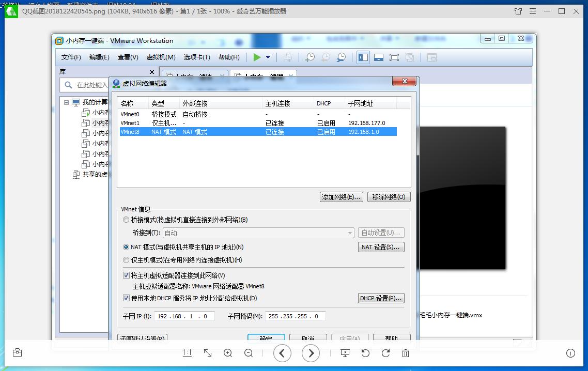588x371 pixels.
Task: Open VMware's 编辑(E) menu
Action: (x=99, y=57)
